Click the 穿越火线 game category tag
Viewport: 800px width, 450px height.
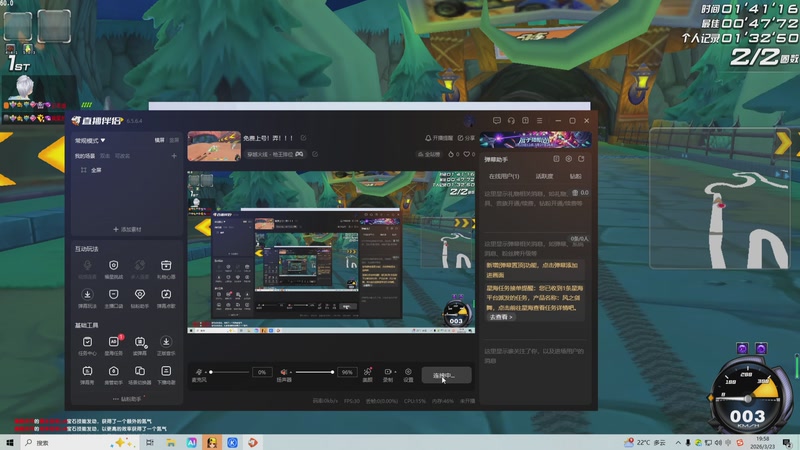[x=275, y=154]
